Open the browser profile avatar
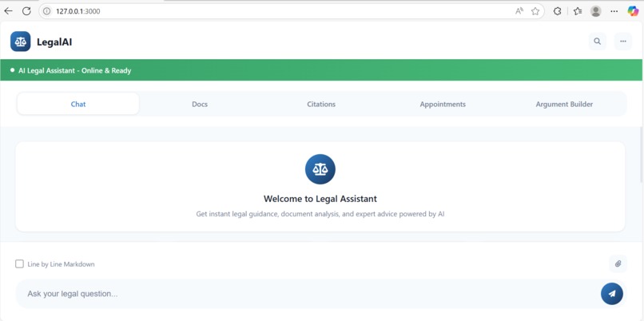This screenshot has width=644, height=321. 595,11
